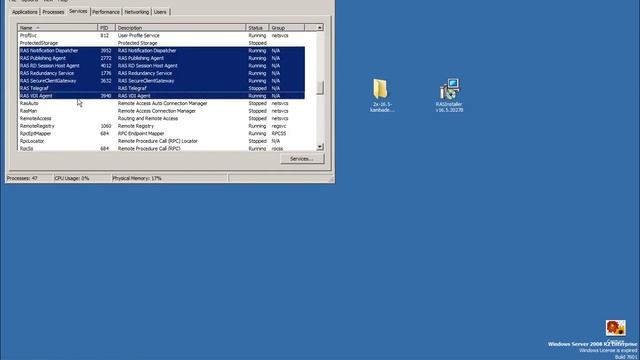Click the services list scrollbar thumb
This screenshot has width=640, height=360.
320,87
